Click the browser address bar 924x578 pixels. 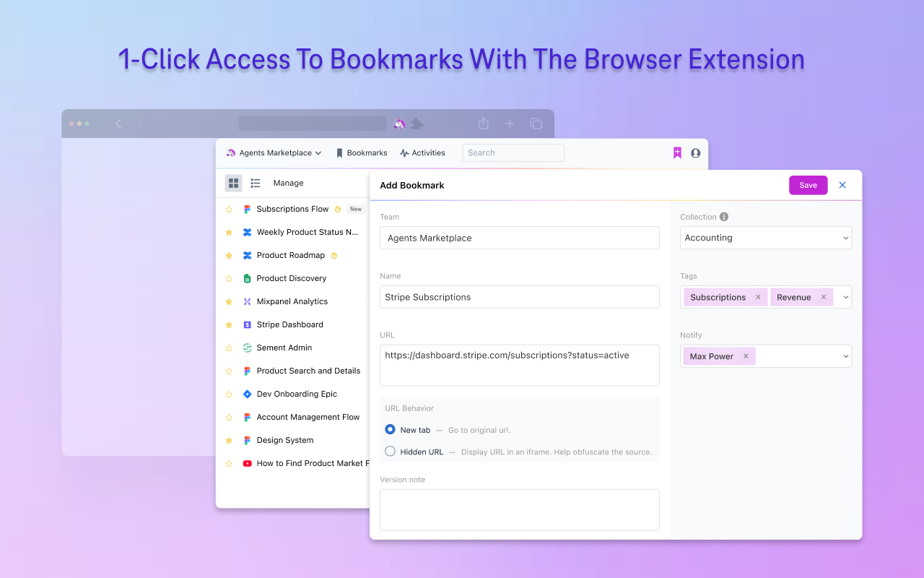click(313, 124)
